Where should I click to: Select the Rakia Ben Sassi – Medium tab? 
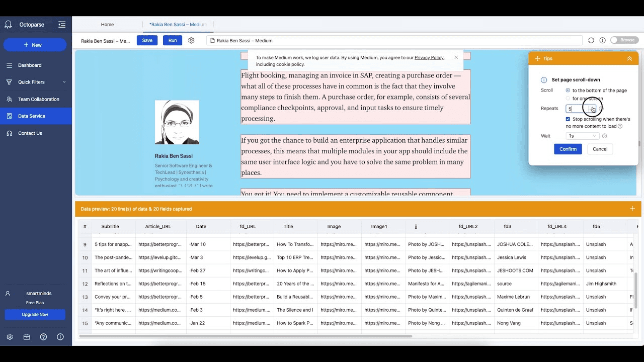(x=178, y=24)
